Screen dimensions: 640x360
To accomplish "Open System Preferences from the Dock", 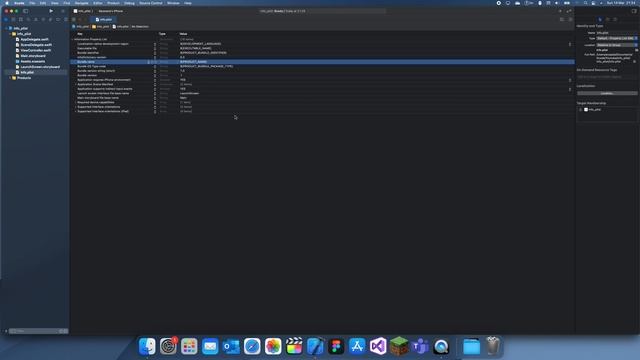I will click(x=168, y=346).
